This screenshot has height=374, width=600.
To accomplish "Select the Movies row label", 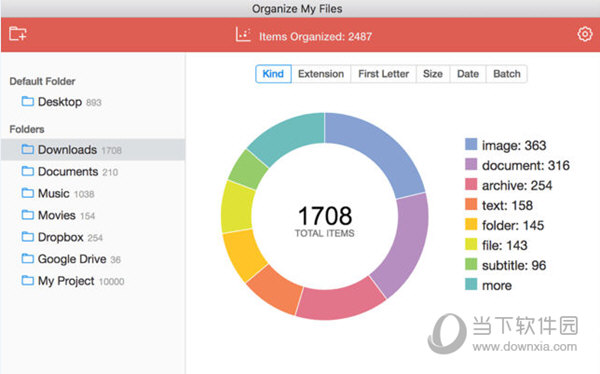I will point(57,215).
